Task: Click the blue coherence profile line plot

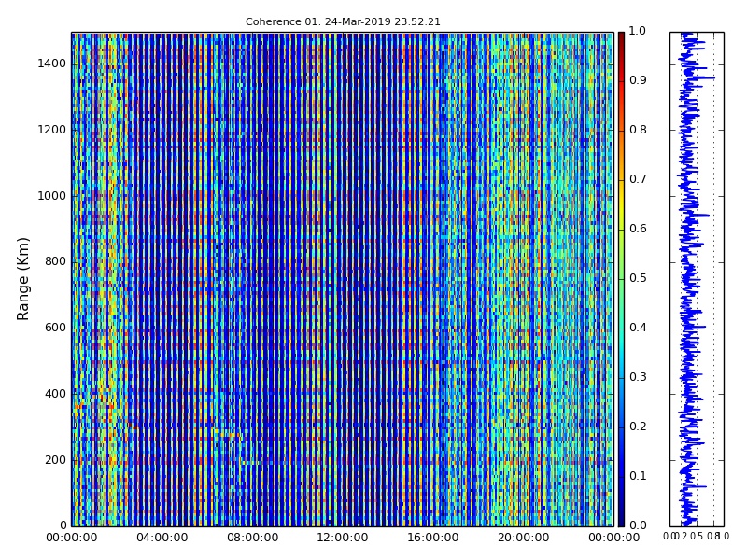Action: pyautogui.click(x=688, y=279)
